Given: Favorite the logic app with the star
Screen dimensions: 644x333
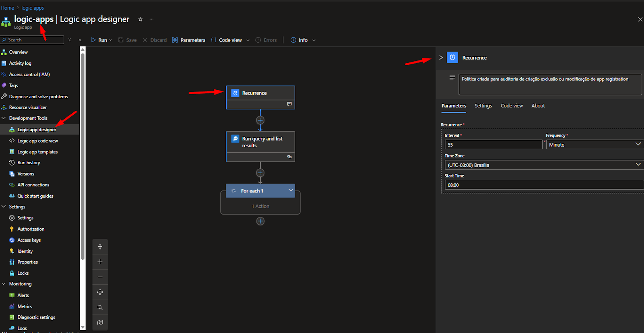Looking at the screenshot, I should 140,19.
